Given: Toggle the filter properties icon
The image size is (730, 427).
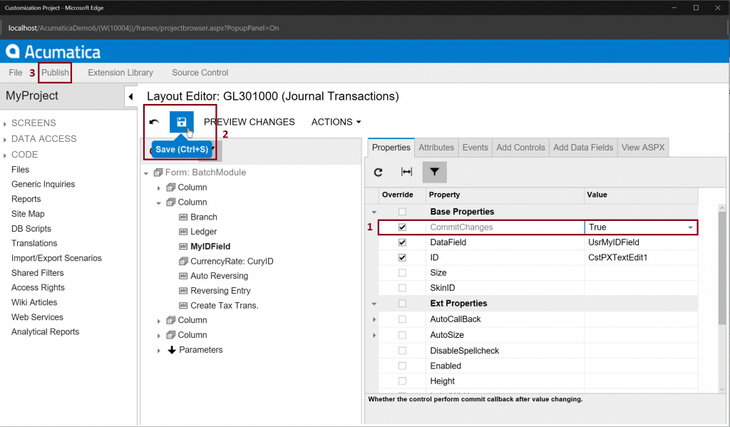Looking at the screenshot, I should (434, 172).
